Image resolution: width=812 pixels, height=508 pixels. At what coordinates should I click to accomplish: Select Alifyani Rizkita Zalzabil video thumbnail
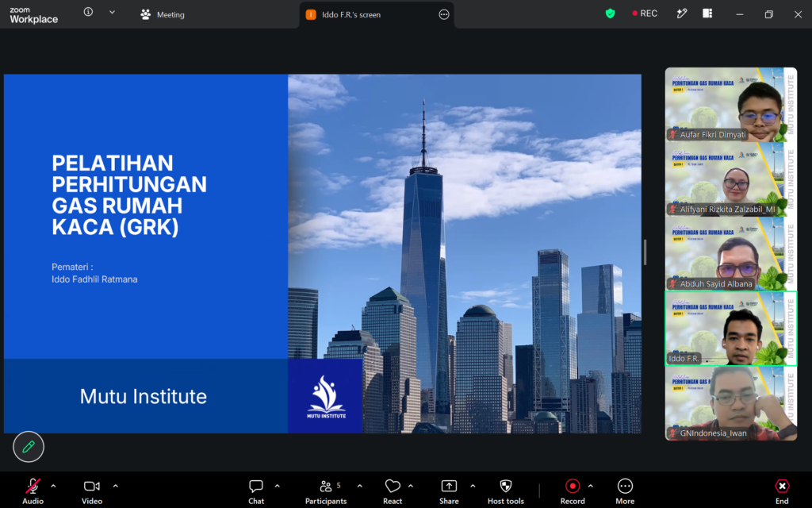[x=730, y=179]
